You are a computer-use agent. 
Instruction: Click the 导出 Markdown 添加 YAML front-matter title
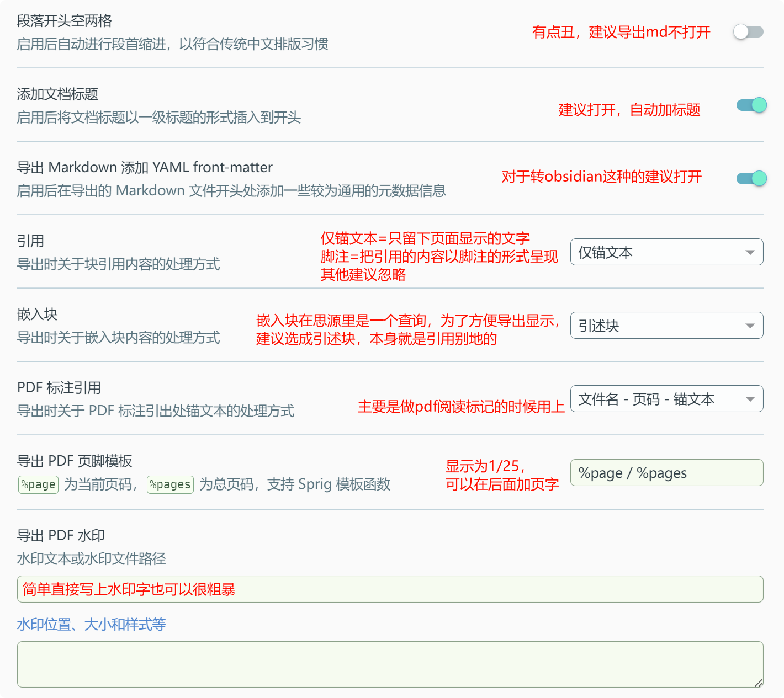[145, 167]
